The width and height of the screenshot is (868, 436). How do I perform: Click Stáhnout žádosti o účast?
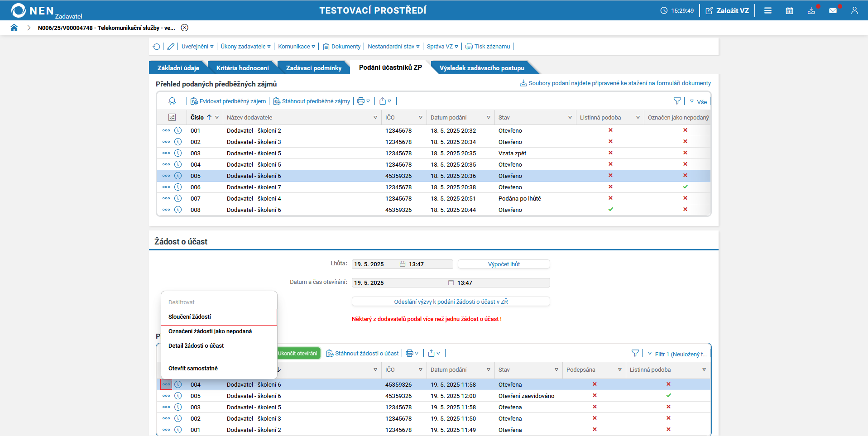pos(363,354)
